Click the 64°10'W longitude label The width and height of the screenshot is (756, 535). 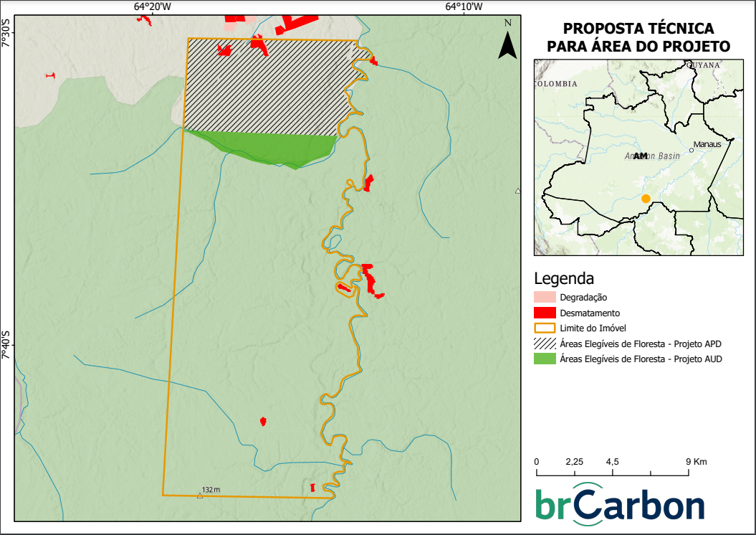(464, 7)
